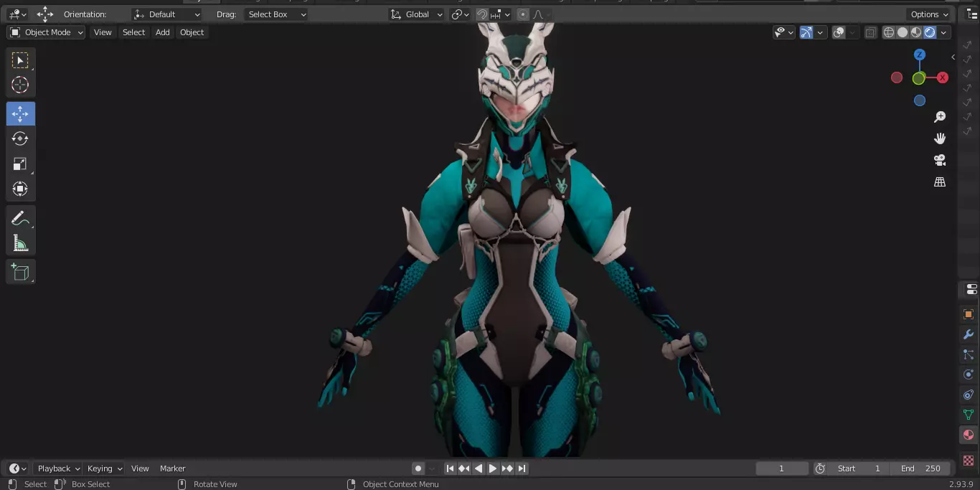This screenshot has height=490, width=980.
Task: Click the pan hand viewport icon
Action: [940, 138]
